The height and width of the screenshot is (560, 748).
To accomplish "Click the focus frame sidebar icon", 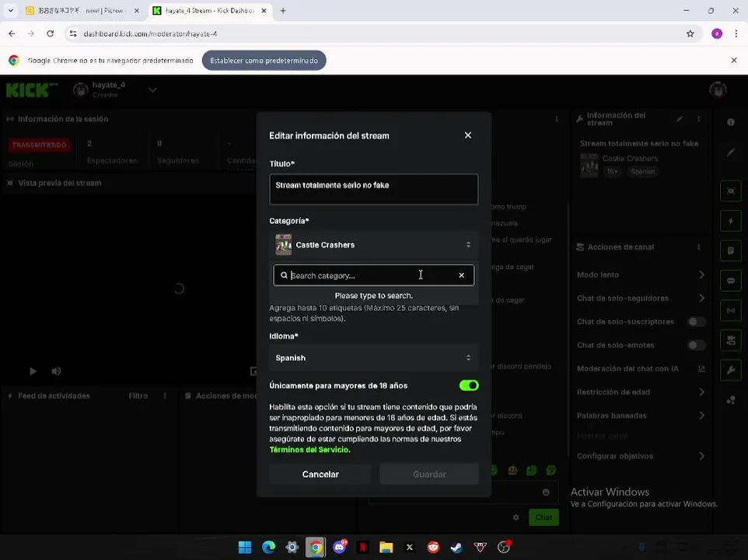I will (730, 191).
